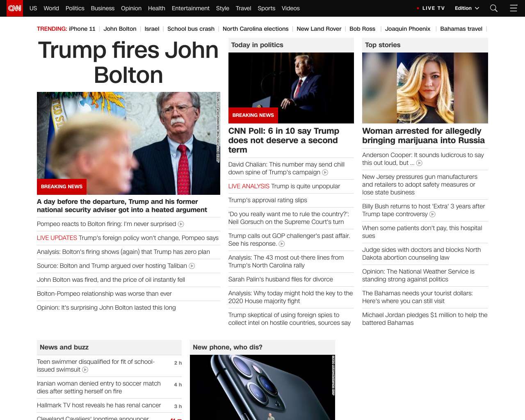Read heated argument story about Bolton departure
Viewport: 525px width, 420px height.
tap(122, 205)
